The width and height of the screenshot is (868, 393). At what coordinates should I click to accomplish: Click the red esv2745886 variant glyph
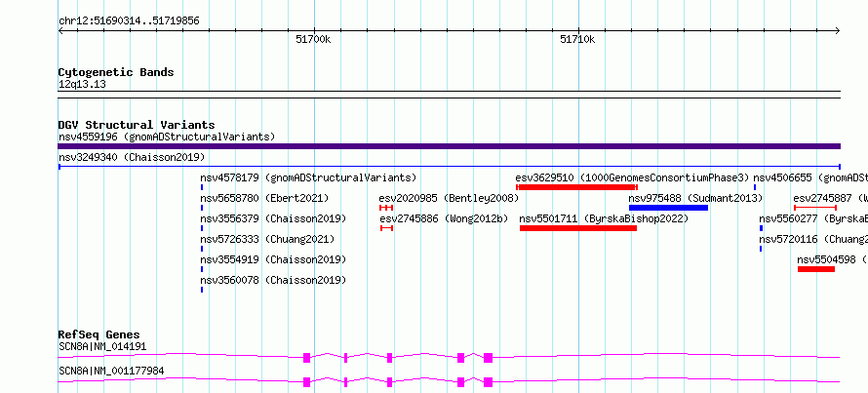pos(387,228)
